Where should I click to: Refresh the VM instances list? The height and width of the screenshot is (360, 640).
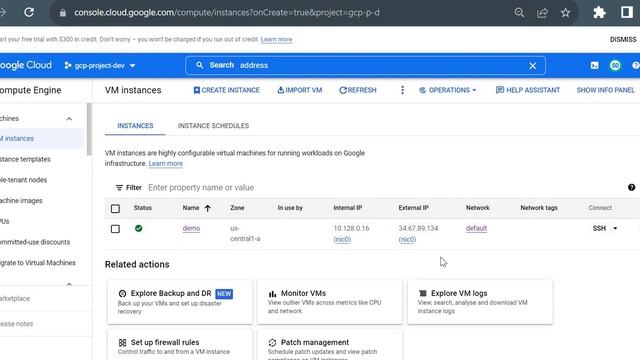(358, 90)
